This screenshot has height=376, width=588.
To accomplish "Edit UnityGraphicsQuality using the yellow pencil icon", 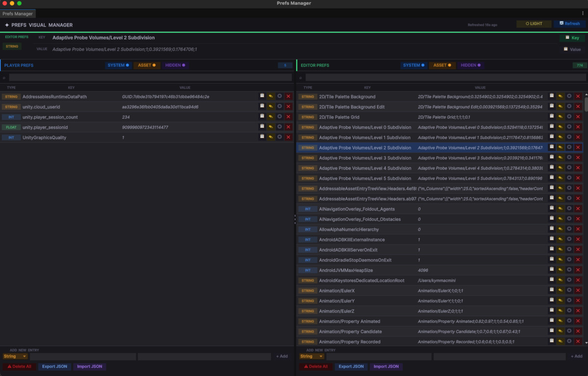I will pyautogui.click(x=271, y=137).
